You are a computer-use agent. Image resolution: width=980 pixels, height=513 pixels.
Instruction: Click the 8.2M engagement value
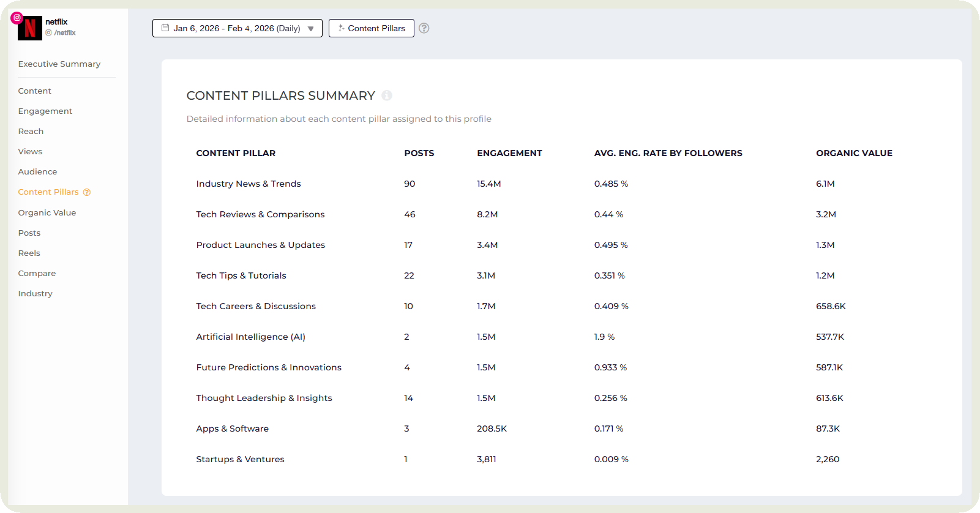(x=487, y=214)
